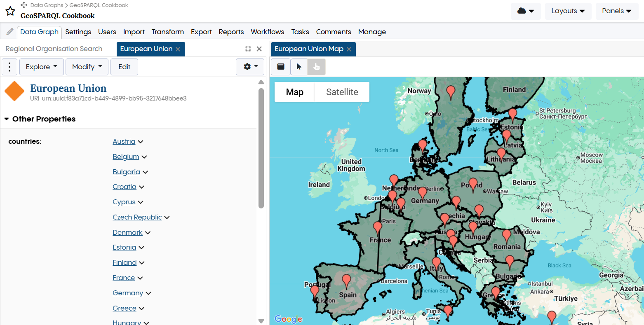The image size is (644, 325).
Task: Expand the European Union panel to fullscreen
Action: coord(248,49)
